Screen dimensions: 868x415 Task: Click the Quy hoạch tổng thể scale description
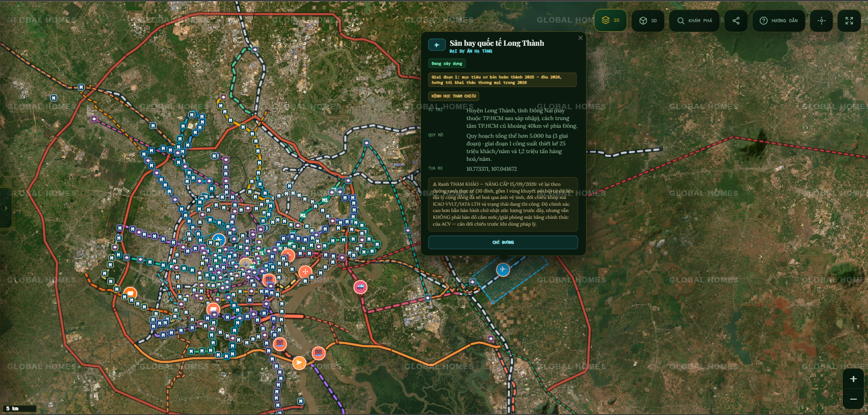pos(517,147)
